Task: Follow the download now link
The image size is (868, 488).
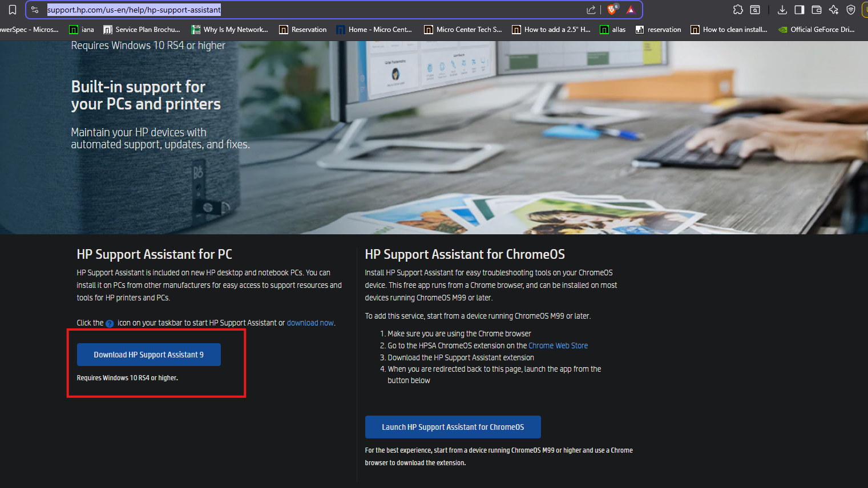Action: click(310, 323)
